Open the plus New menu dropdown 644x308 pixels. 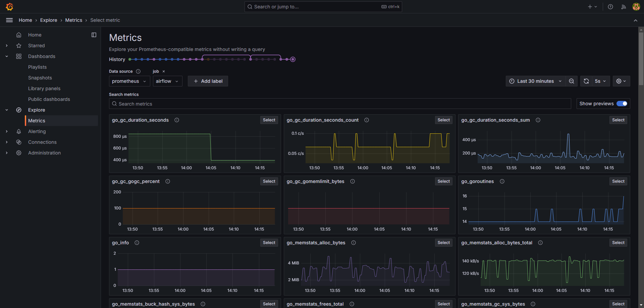tap(592, 7)
